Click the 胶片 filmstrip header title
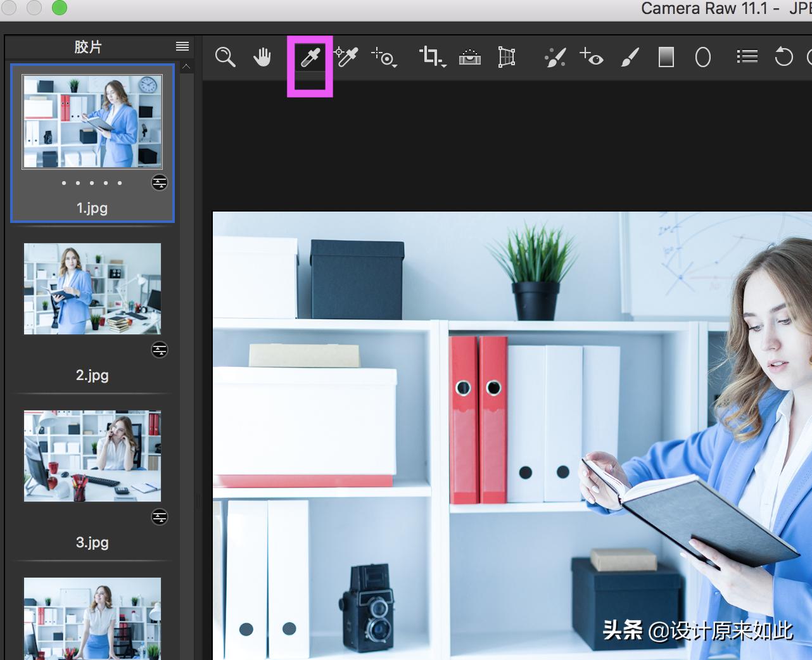Screen dimensions: 812x660 88,47
